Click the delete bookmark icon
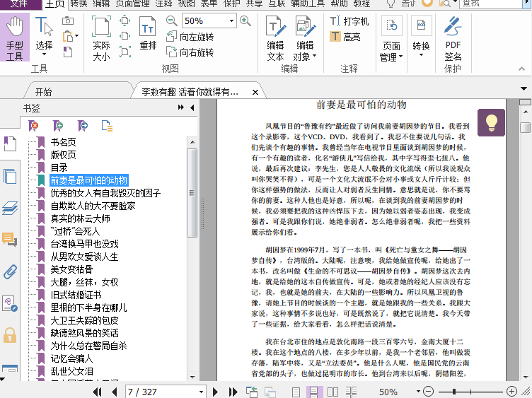Image resolution: width=532 pixels, height=398 pixels. [x=33, y=126]
